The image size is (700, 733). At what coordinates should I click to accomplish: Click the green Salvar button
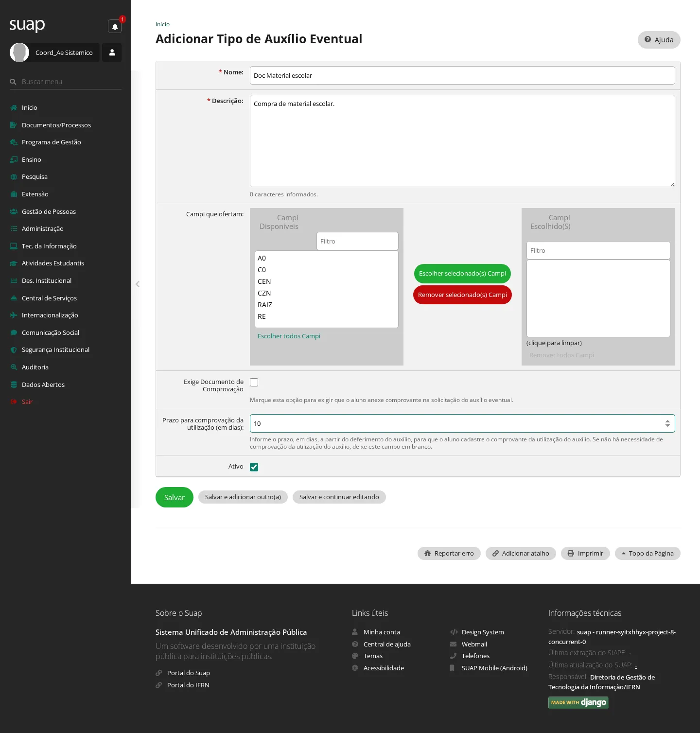[175, 497]
